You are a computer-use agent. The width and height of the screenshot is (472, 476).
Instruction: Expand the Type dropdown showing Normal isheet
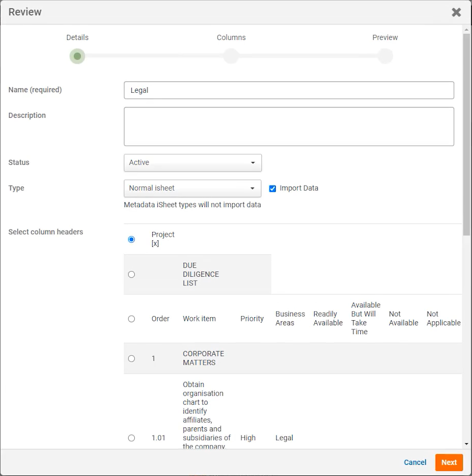coord(193,189)
